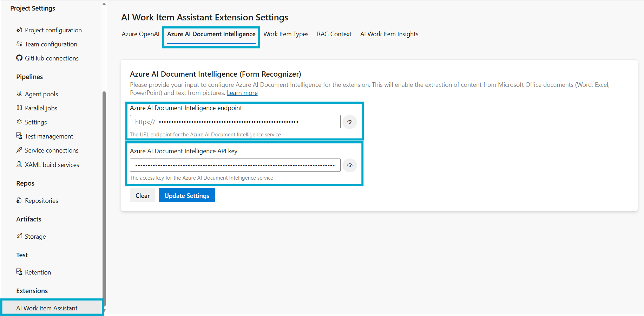Click the Storage chart icon

19,236
